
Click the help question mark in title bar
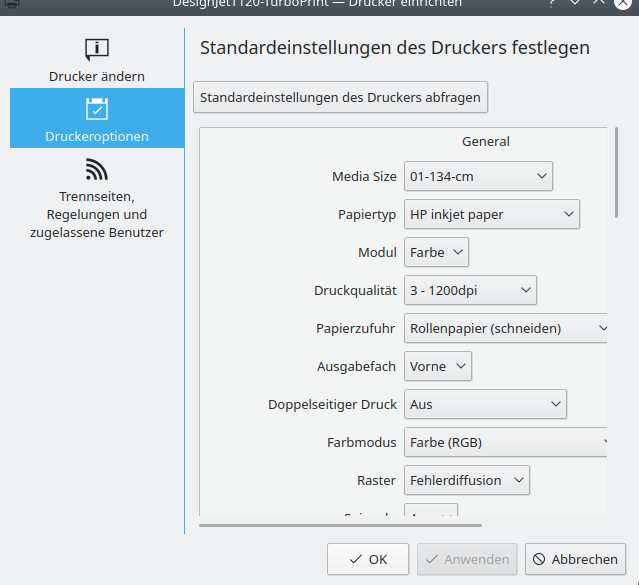[x=551, y=3]
